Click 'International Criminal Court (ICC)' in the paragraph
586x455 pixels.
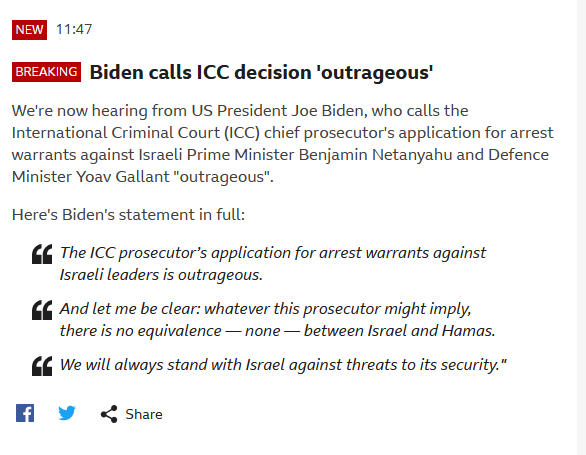(136, 133)
